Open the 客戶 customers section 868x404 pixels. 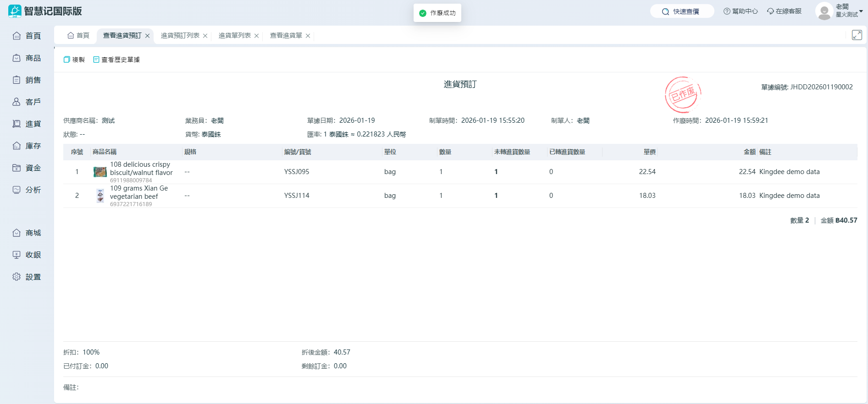pos(27,102)
